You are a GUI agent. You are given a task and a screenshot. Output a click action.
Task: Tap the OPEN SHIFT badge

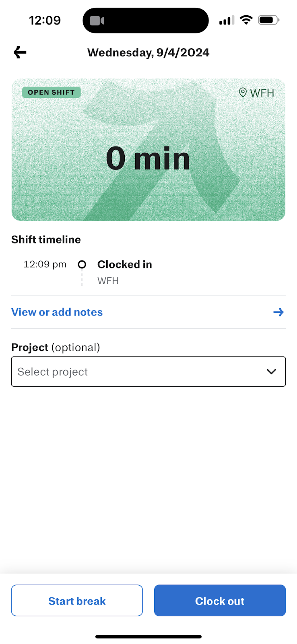[x=51, y=93]
